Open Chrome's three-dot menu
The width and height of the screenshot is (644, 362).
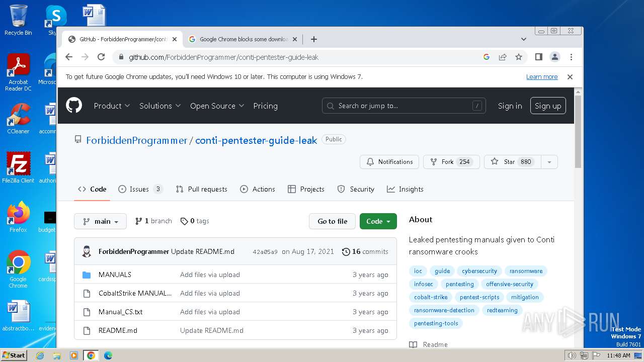point(571,57)
